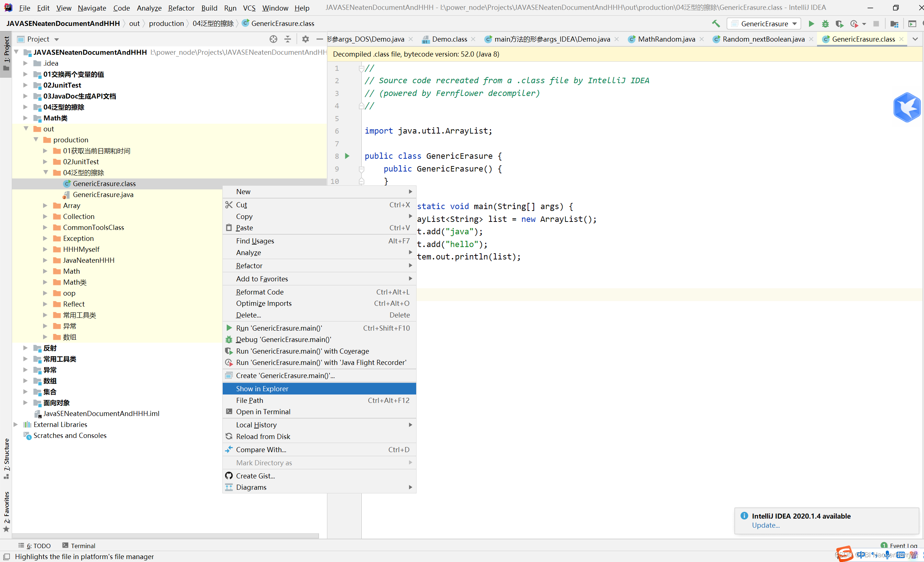Click the Open in Terminal icon
The width and height of the screenshot is (924, 562).
click(x=229, y=411)
